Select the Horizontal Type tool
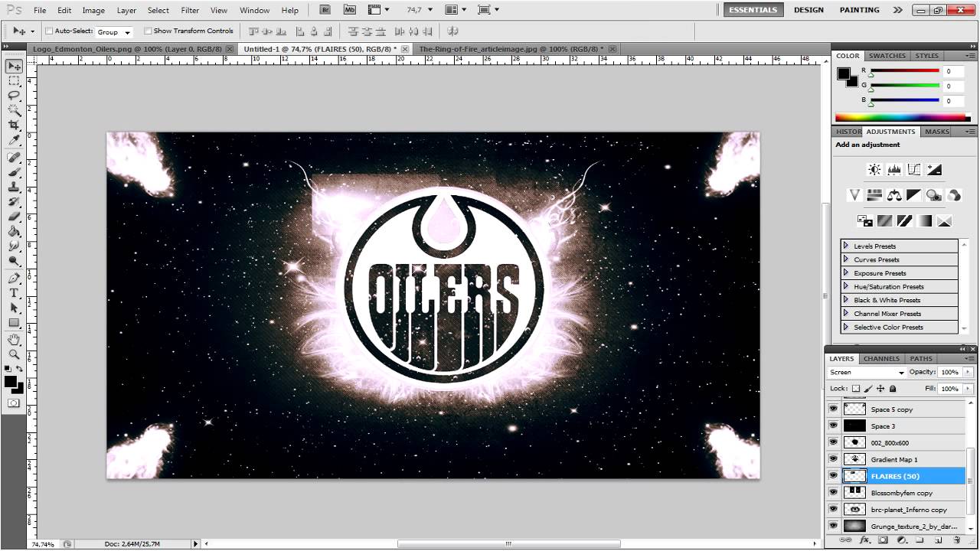 tap(14, 292)
